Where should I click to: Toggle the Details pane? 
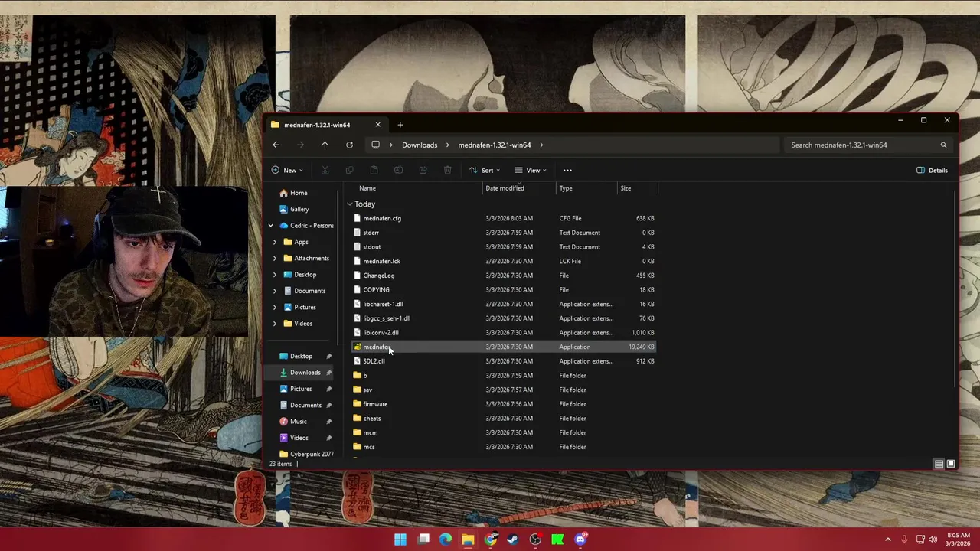click(x=932, y=170)
